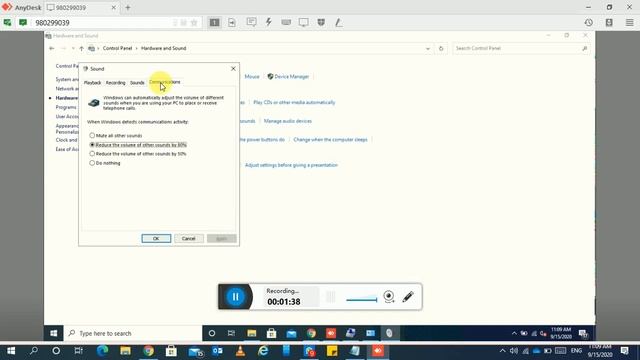
Task: Open Outlook from the local taskbar
Action: point(217,351)
